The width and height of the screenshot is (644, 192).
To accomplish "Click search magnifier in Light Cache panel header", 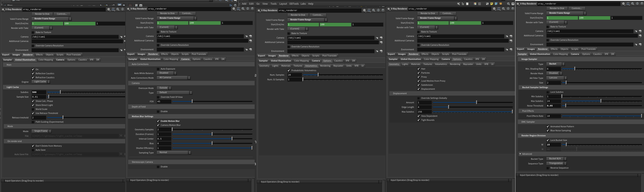I will 118,9.
